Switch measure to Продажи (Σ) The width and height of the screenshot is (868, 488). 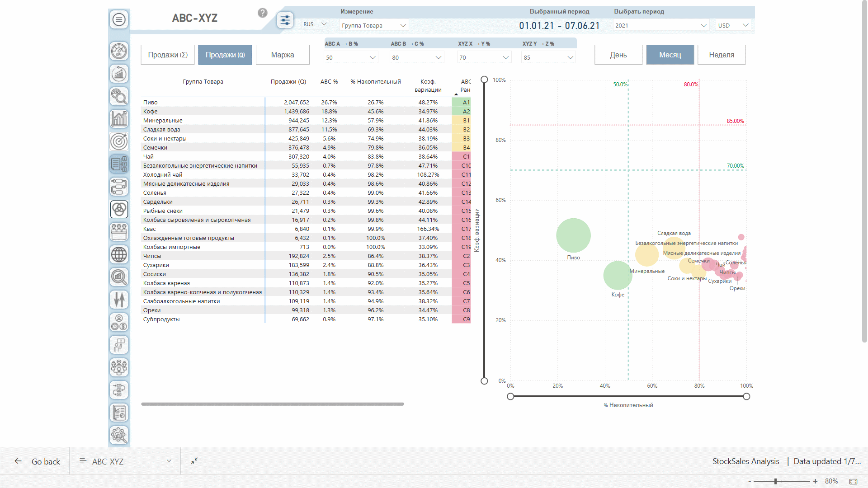point(168,55)
